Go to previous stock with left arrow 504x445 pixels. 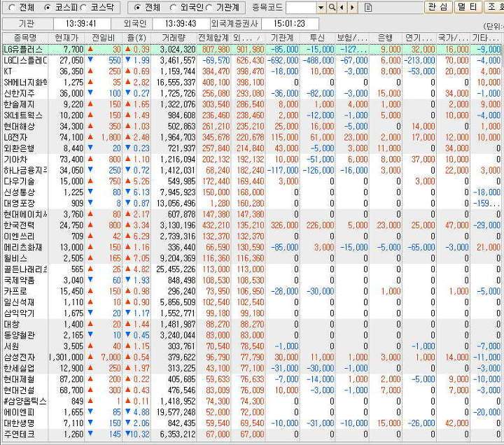tap(342, 7)
